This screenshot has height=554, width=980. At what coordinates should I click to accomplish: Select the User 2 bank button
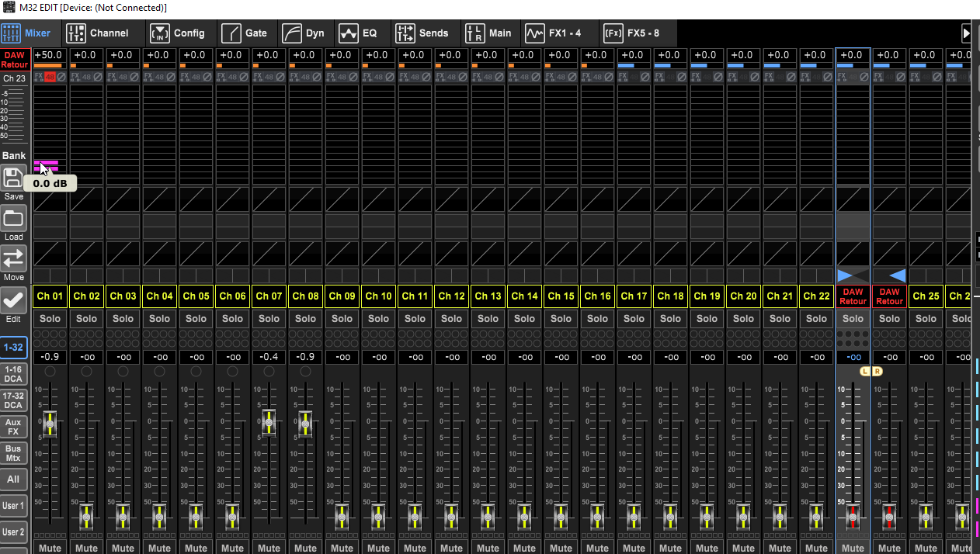click(13, 532)
